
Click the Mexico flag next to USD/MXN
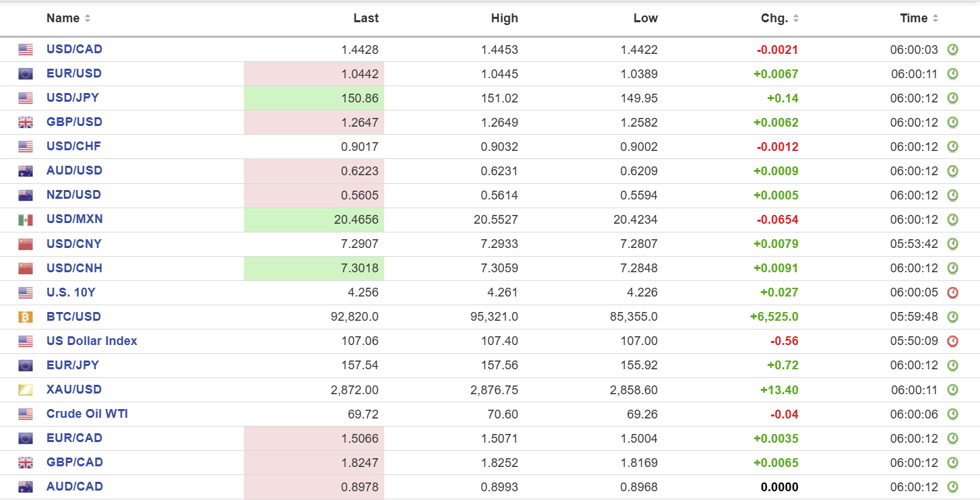(x=26, y=220)
